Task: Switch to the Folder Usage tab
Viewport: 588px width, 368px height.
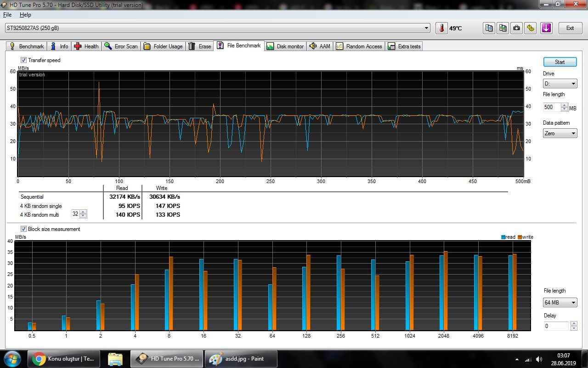Action: 163,46
